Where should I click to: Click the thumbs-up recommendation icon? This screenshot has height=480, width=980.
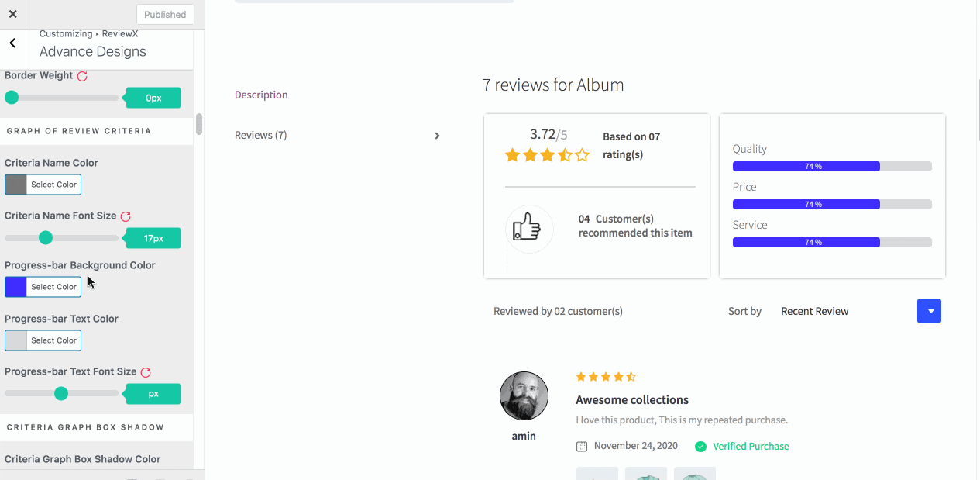point(529,229)
